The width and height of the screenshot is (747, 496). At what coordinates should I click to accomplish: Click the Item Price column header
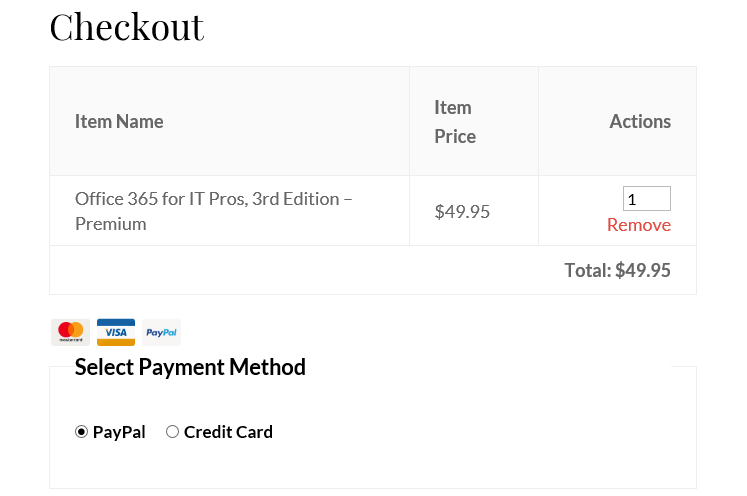click(x=455, y=122)
